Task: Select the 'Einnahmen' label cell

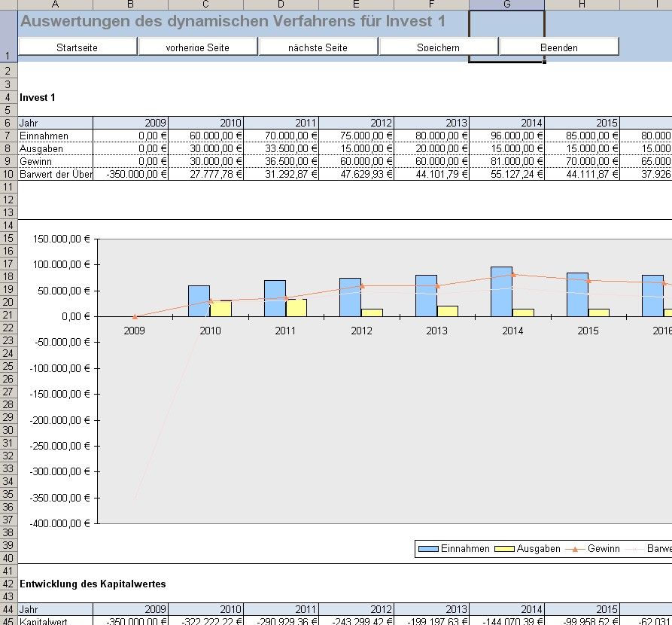Action: point(55,136)
